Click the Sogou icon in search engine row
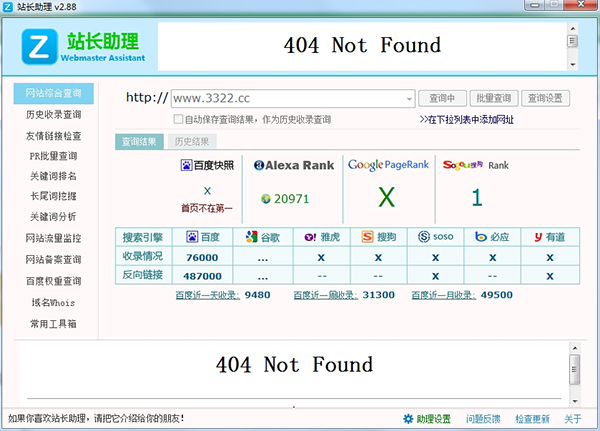The image size is (600, 431). (367, 237)
